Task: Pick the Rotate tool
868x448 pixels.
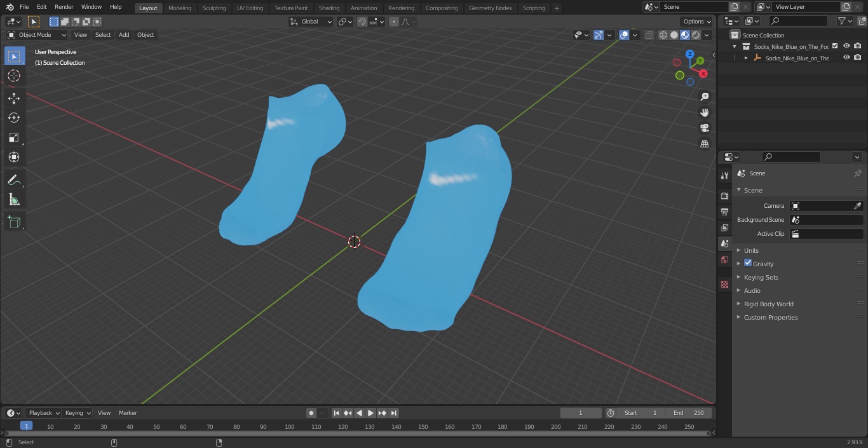Action: point(14,118)
